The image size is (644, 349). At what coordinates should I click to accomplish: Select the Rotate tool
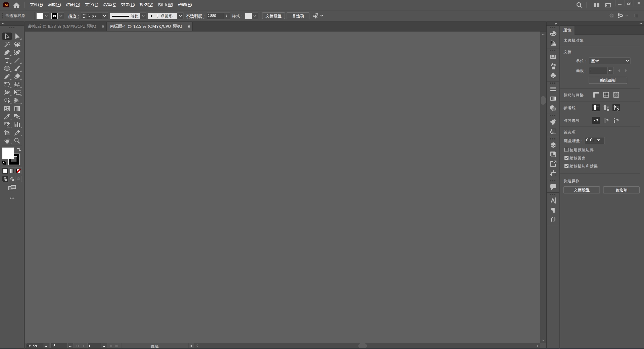(7, 84)
